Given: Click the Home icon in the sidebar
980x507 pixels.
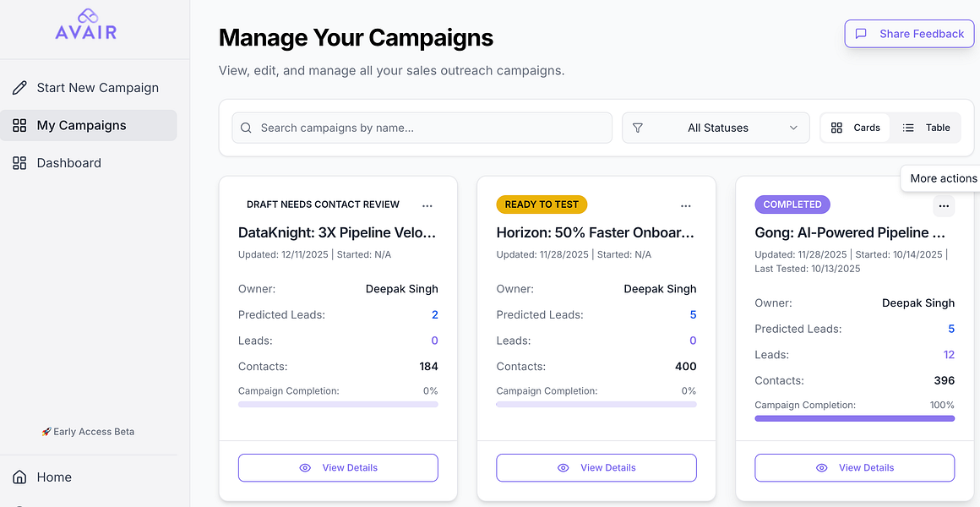Looking at the screenshot, I should tap(19, 477).
